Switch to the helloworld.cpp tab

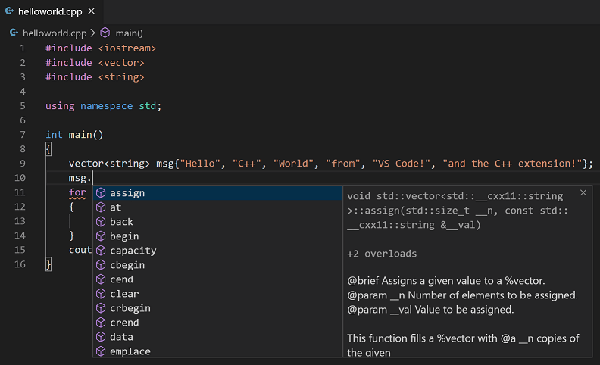(x=50, y=11)
